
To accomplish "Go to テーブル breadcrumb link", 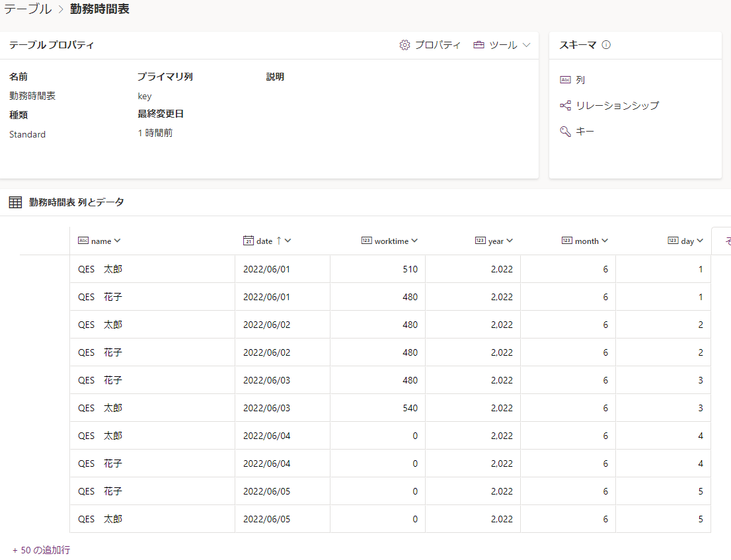I will pyautogui.click(x=27, y=9).
